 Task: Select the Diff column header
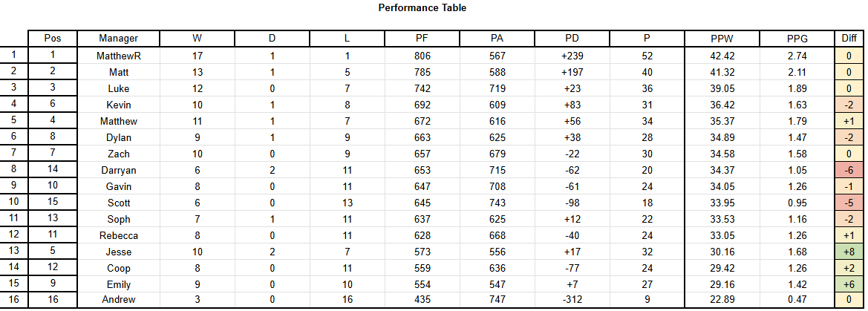[x=847, y=38]
